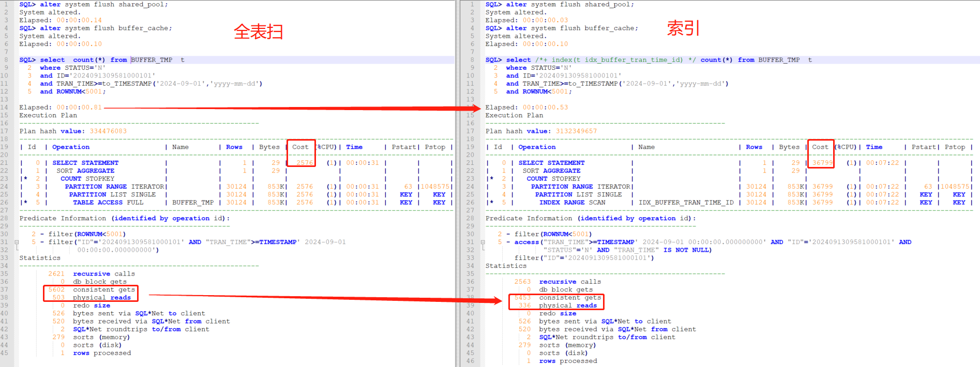The height and width of the screenshot is (367, 980).
Task: Click 'Predicate Information' heading in left pane
Action: [63, 218]
